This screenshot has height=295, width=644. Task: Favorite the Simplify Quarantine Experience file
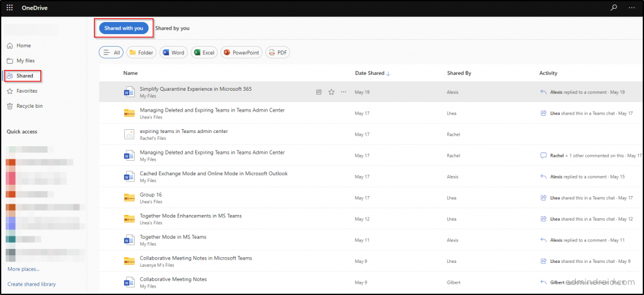pyautogui.click(x=331, y=92)
